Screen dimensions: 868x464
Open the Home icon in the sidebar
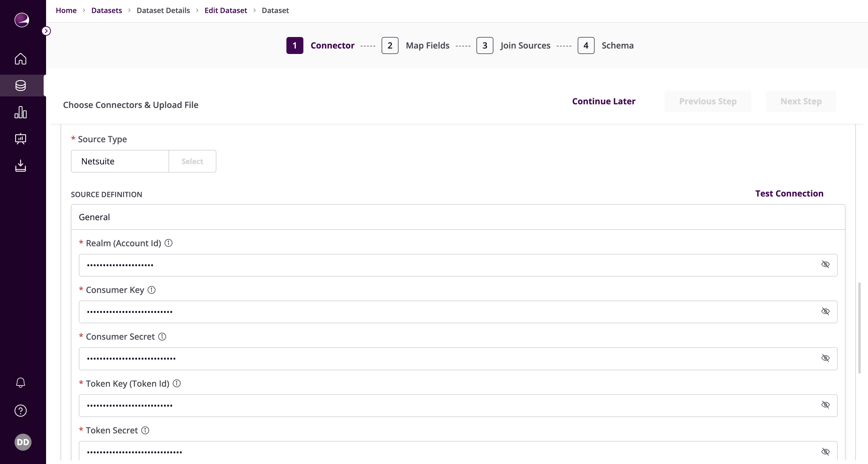21,59
